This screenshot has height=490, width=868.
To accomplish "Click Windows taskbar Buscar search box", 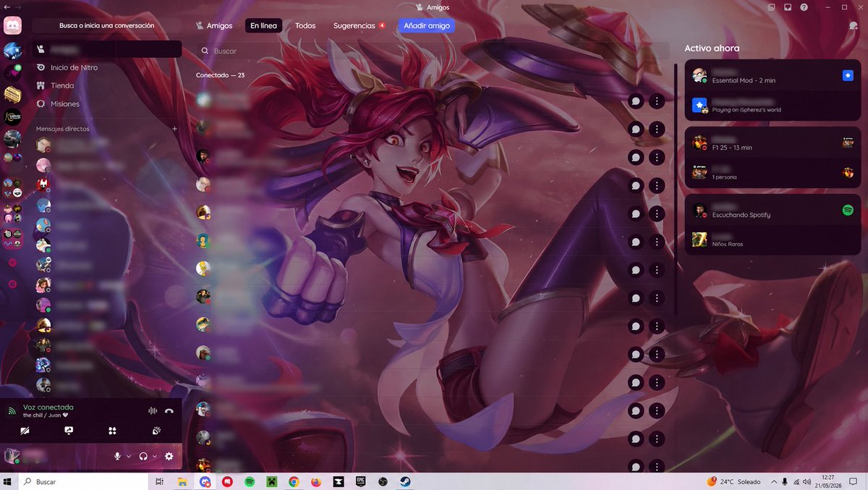I will click(83, 481).
